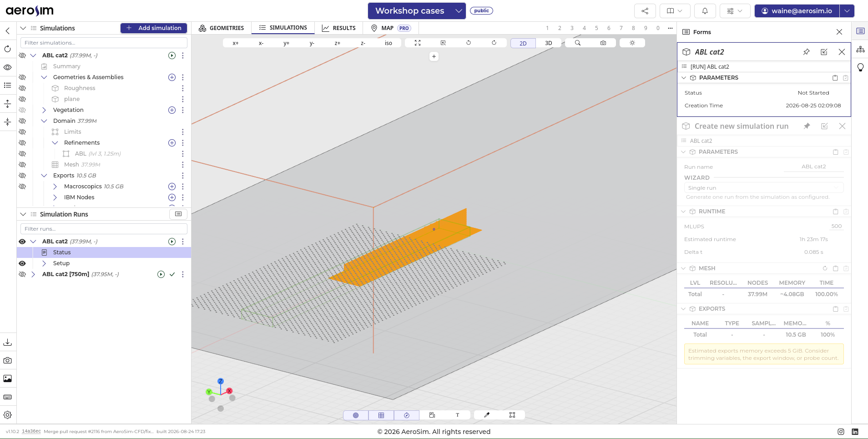Focus the Filter runs field
The width and height of the screenshot is (868, 439).
(x=104, y=229)
